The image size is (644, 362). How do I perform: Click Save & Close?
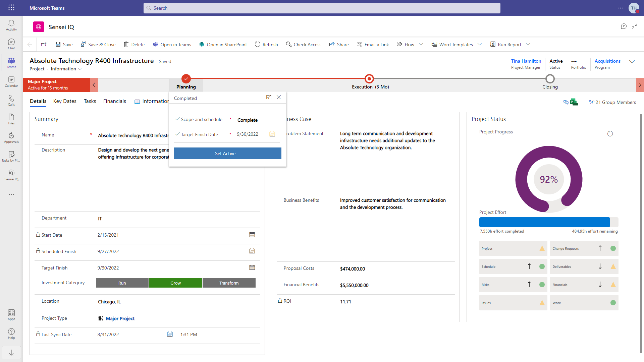point(98,45)
